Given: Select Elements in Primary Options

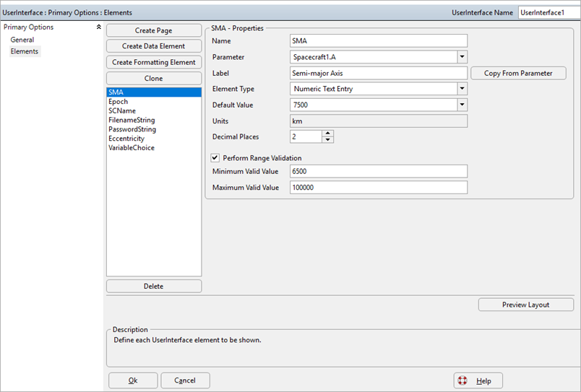Looking at the screenshot, I should click(x=25, y=51).
